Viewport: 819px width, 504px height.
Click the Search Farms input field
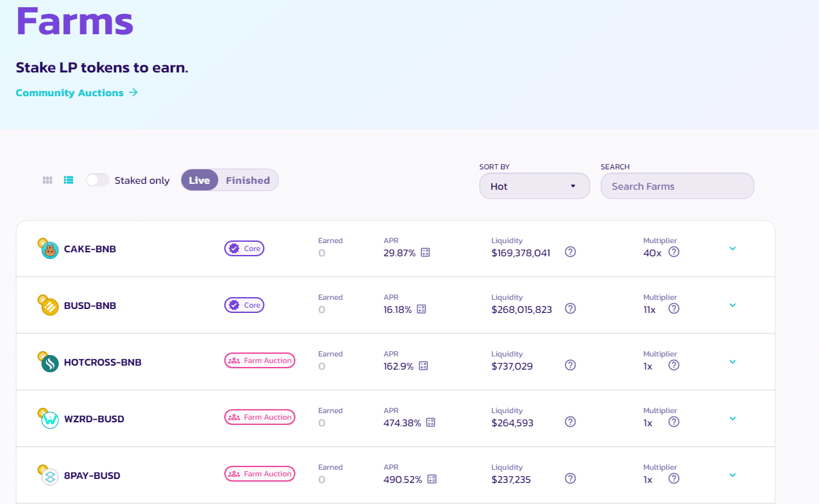[677, 186]
